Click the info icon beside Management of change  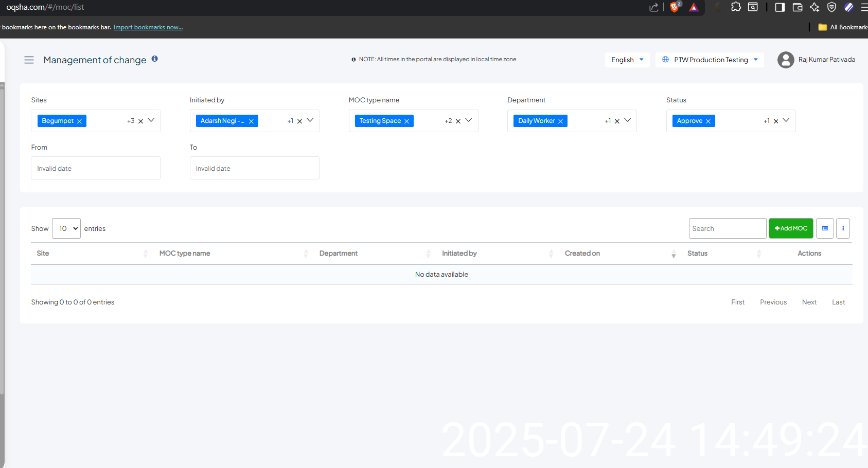click(x=154, y=59)
